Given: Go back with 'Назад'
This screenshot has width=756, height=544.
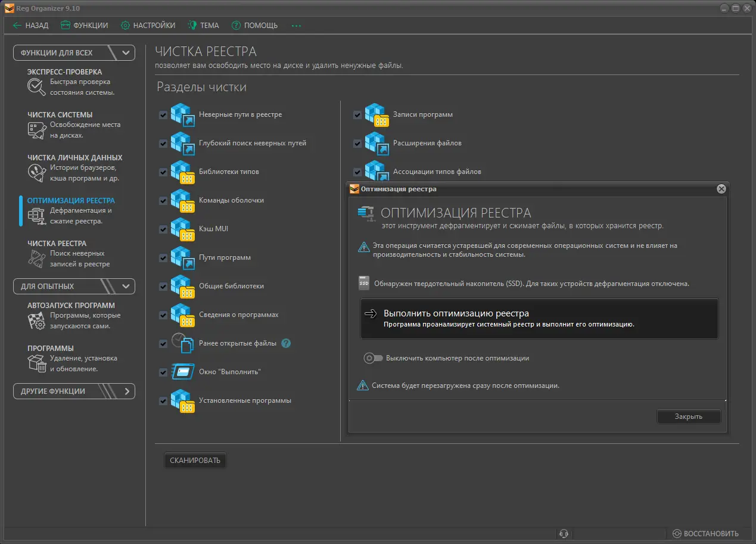Looking at the screenshot, I should (x=31, y=26).
